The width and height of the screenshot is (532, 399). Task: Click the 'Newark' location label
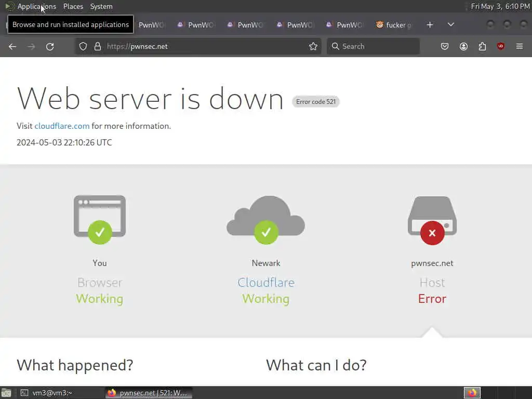pyautogui.click(x=266, y=263)
